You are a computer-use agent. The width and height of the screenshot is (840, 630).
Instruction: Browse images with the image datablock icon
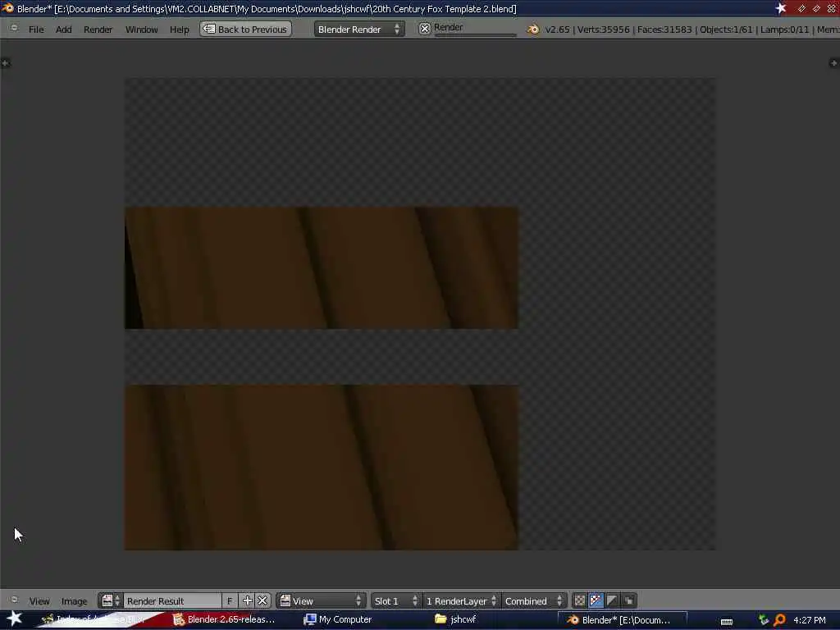click(111, 600)
